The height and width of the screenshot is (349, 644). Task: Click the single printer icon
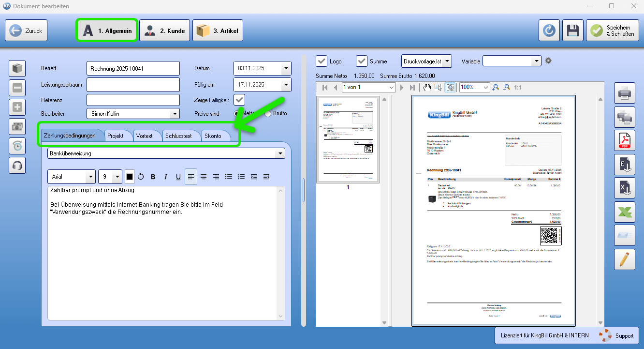coord(624,93)
